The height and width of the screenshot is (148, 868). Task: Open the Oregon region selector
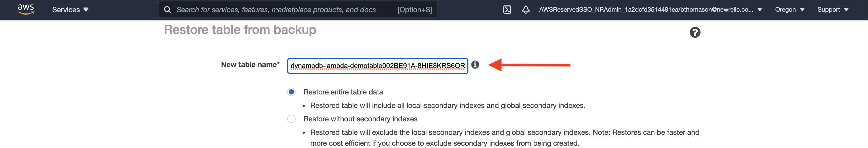(x=790, y=10)
